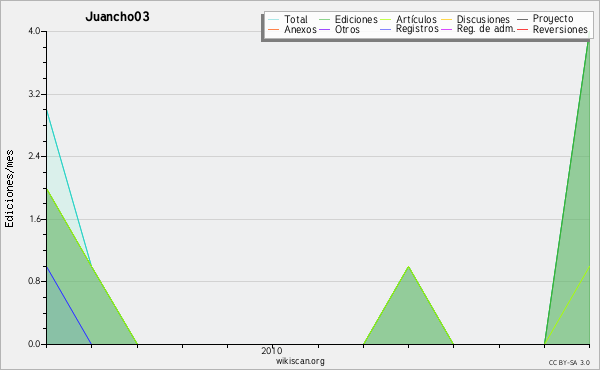The width and height of the screenshot is (600, 370).
Task: Click the purple Otros color line in legend
Action: [x=324, y=29]
